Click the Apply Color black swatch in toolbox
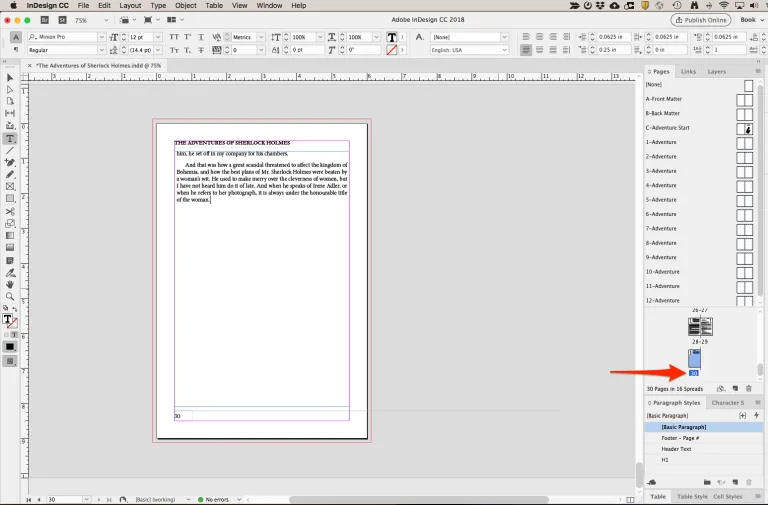The image size is (768, 505). (10, 347)
